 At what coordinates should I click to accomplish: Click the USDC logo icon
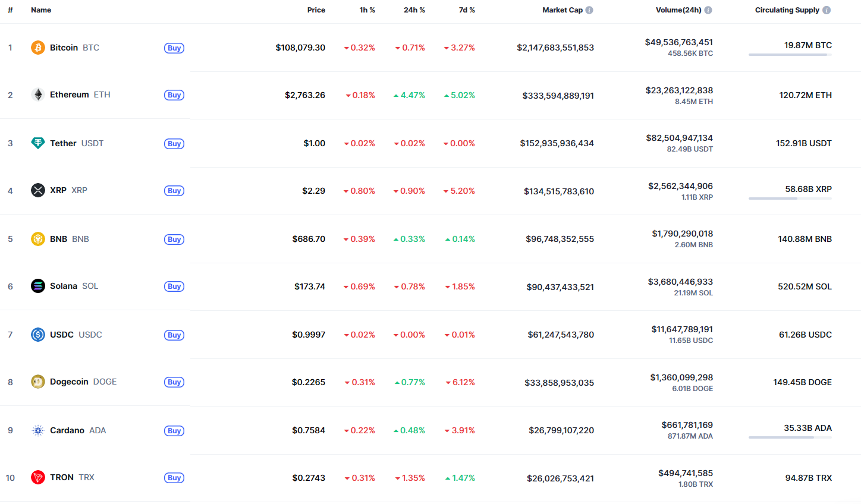click(38, 335)
